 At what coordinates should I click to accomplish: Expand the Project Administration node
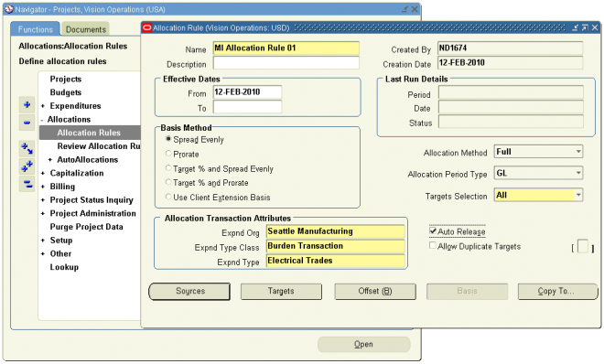click(43, 213)
